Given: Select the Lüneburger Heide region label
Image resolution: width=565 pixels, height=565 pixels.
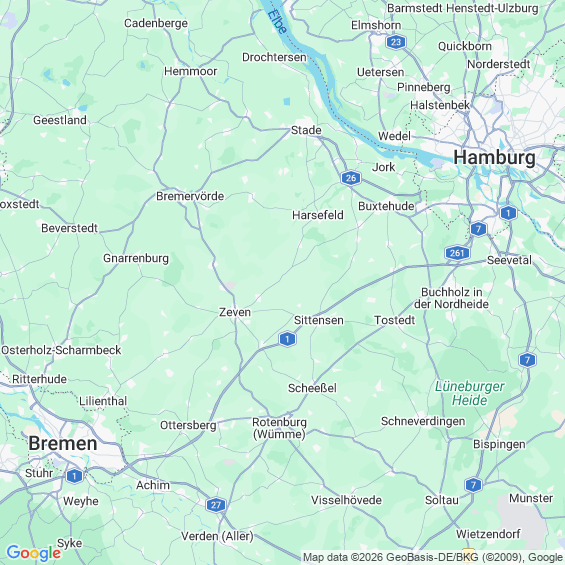Looking at the screenshot, I should [470, 393].
